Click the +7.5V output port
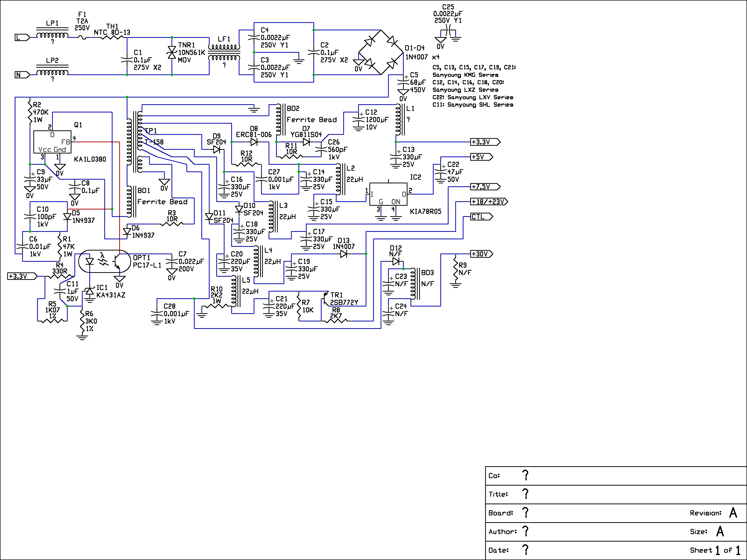Screen dimensions: 747x560 (485, 187)
